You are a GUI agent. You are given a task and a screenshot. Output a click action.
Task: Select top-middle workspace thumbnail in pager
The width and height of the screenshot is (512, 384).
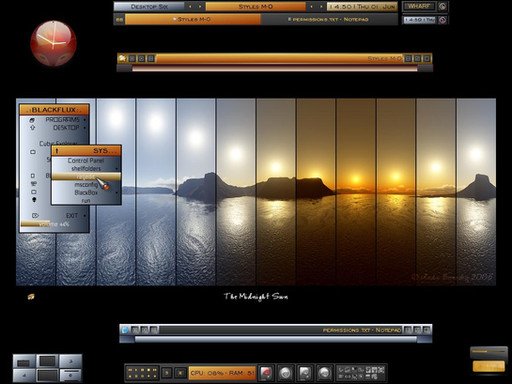coord(47,361)
